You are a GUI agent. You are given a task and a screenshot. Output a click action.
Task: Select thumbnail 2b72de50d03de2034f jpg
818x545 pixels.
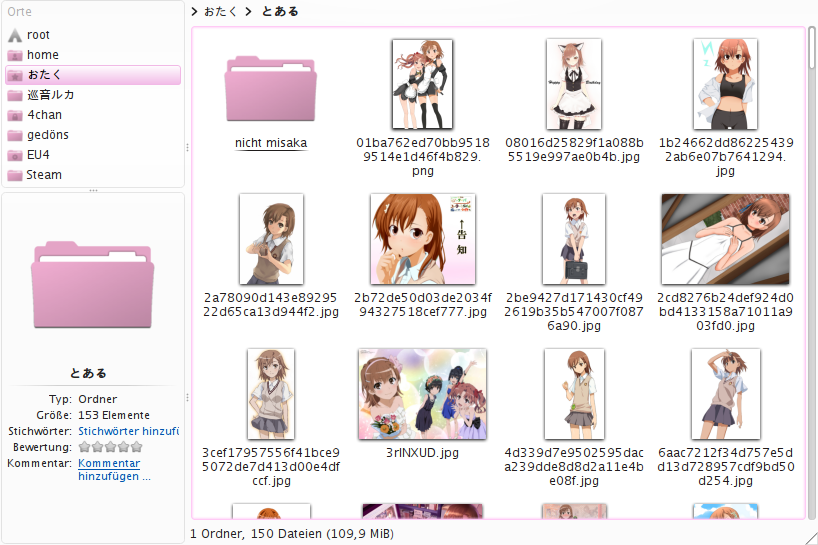(x=423, y=239)
